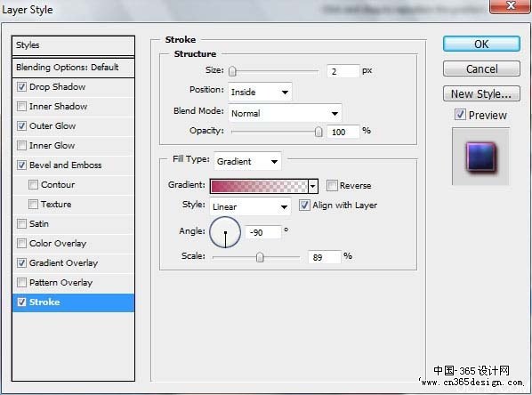Click the OK button
Viewport: 532px width, 395px height.
[x=481, y=44]
